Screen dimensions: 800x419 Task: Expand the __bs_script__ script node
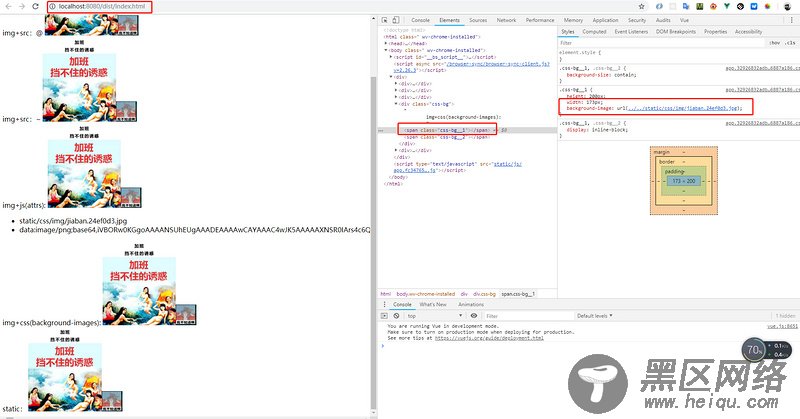tap(391, 57)
